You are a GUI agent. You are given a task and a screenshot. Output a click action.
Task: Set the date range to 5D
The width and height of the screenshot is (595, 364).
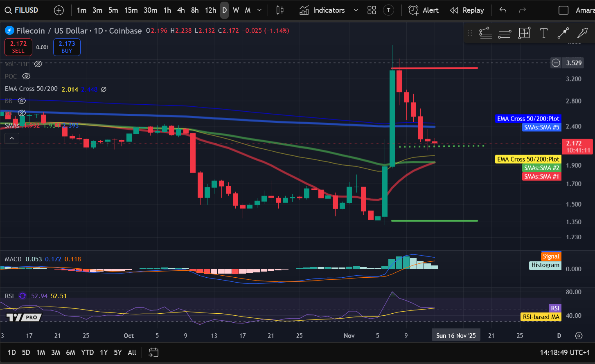pos(26,352)
